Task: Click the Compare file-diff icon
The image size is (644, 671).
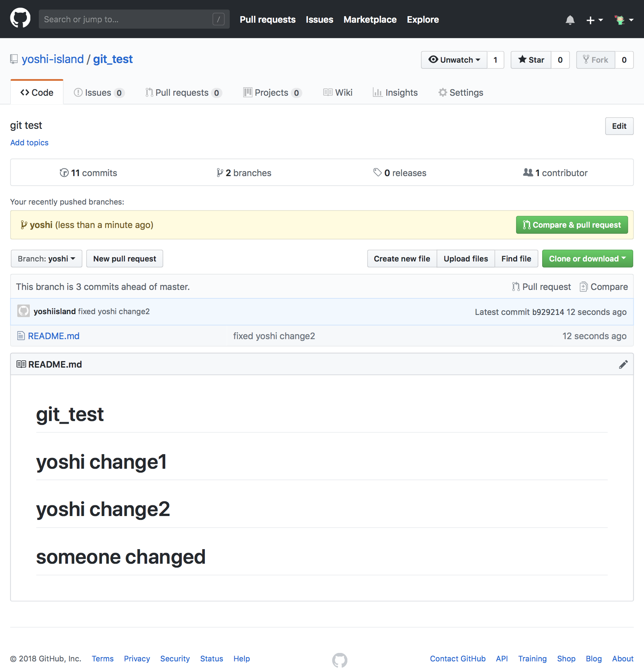Action: (x=583, y=287)
